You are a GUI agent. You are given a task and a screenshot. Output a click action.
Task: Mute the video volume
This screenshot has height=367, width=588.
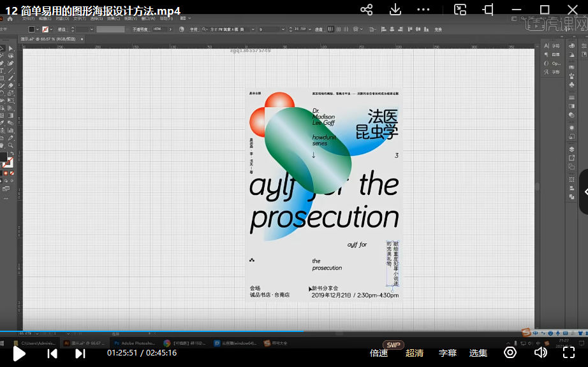[540, 352]
